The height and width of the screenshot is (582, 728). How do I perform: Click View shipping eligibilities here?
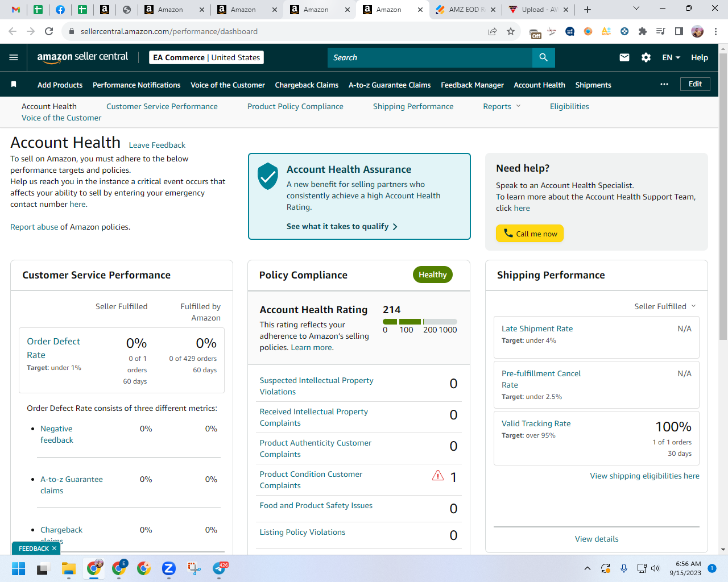pyautogui.click(x=644, y=476)
